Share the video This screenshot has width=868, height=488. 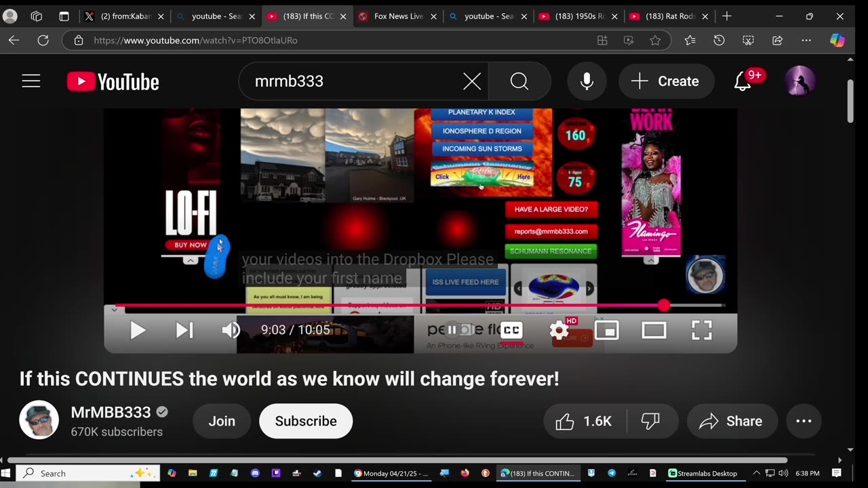(731, 421)
